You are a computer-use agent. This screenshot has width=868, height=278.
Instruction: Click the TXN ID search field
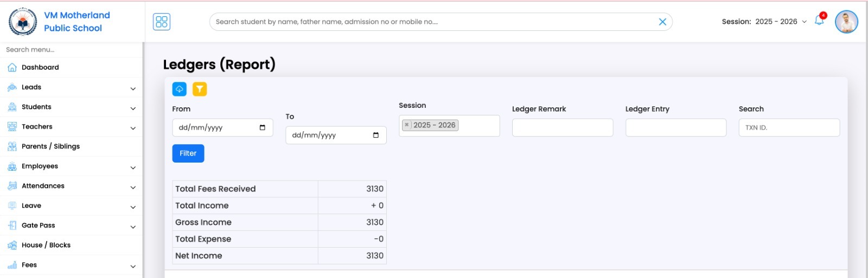click(x=789, y=128)
